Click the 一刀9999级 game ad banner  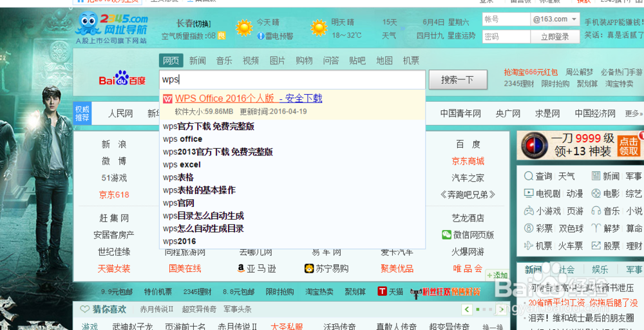click(580, 144)
